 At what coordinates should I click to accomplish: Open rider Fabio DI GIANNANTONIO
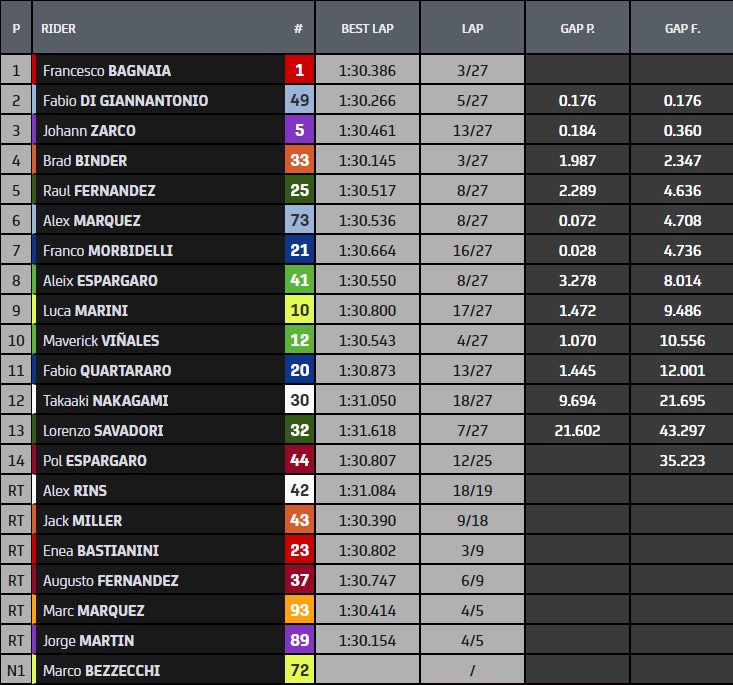(x=126, y=101)
